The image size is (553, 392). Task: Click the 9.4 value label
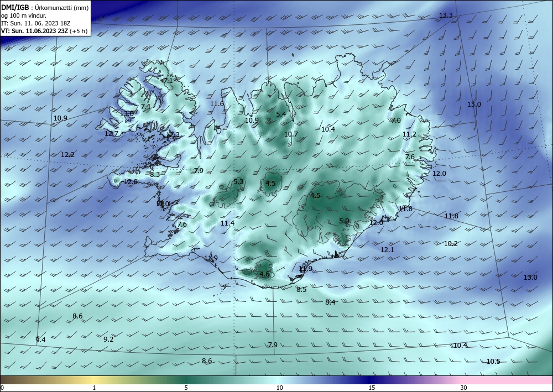point(40,340)
